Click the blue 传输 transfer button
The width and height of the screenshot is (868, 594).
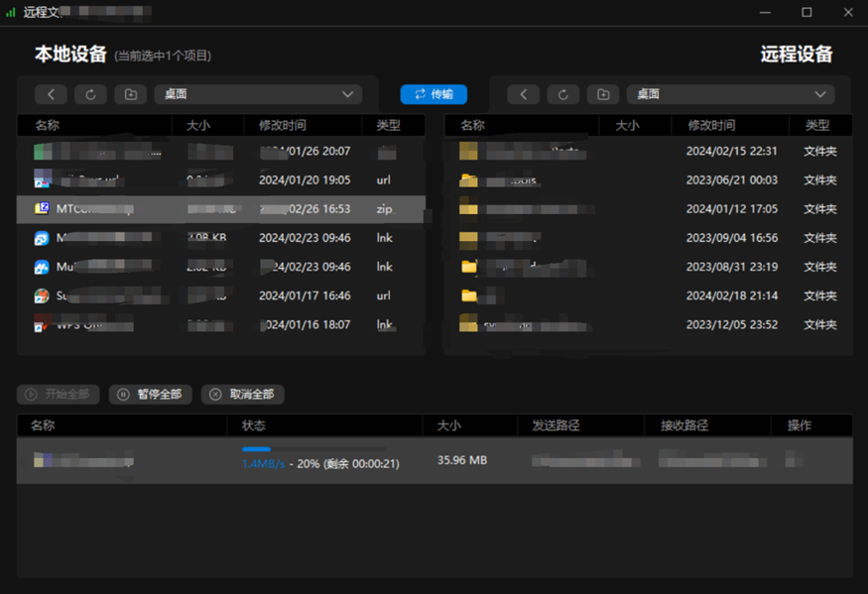pos(434,94)
